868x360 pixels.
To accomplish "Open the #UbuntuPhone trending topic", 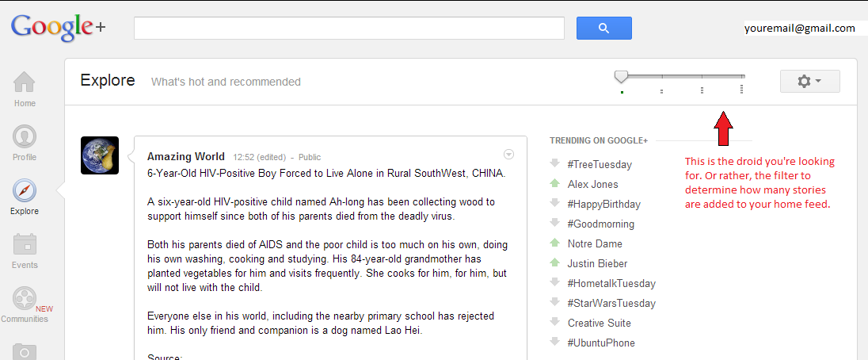I will tap(601, 343).
